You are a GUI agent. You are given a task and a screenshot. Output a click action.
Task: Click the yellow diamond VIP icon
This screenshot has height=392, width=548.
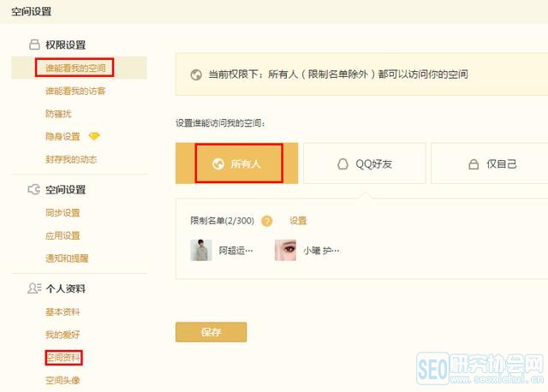pos(94,136)
